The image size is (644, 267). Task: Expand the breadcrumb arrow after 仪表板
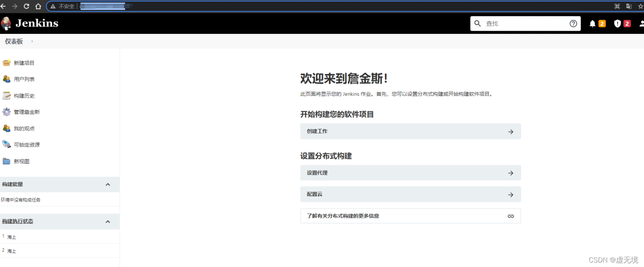tap(32, 41)
